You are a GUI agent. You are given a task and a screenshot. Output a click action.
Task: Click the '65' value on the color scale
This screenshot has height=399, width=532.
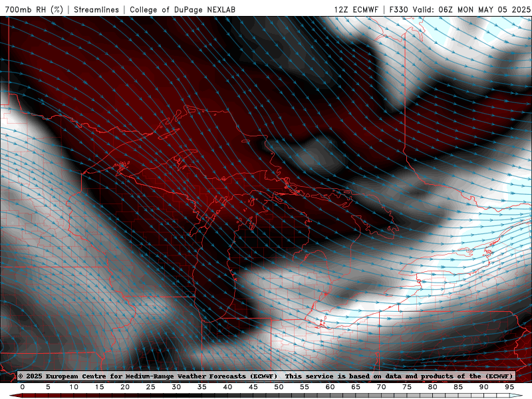[x=356, y=387]
